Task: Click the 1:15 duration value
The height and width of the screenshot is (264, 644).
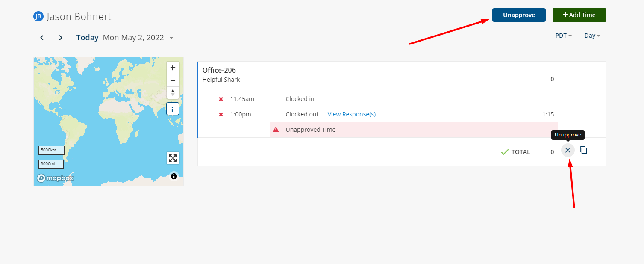Action: (x=548, y=114)
